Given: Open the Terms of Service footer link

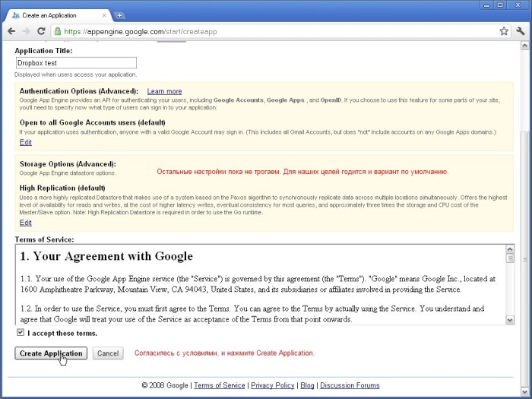Looking at the screenshot, I should click(219, 385).
